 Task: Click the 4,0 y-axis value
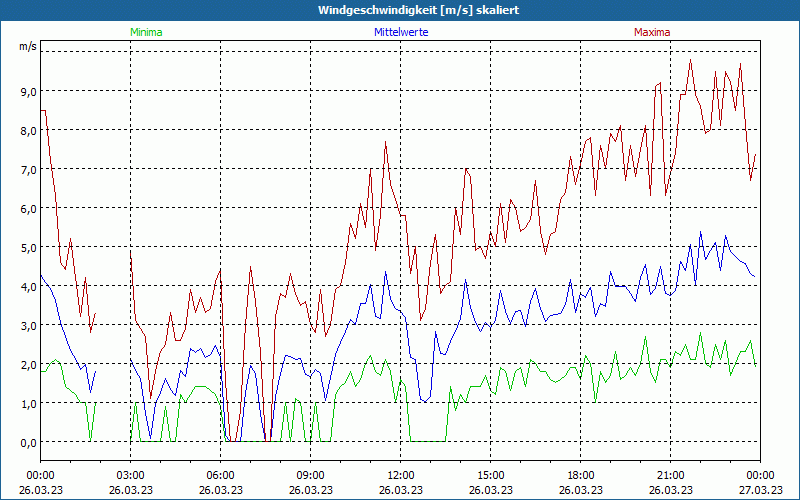pos(29,287)
